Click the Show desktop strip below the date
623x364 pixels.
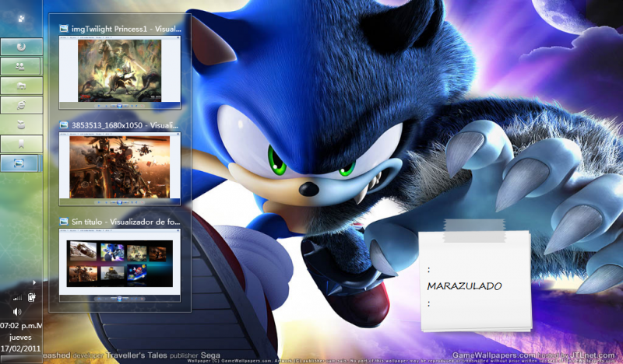click(21, 359)
